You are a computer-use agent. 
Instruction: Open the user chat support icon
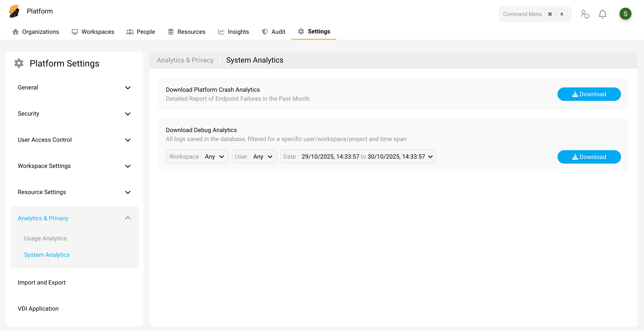coord(585,14)
